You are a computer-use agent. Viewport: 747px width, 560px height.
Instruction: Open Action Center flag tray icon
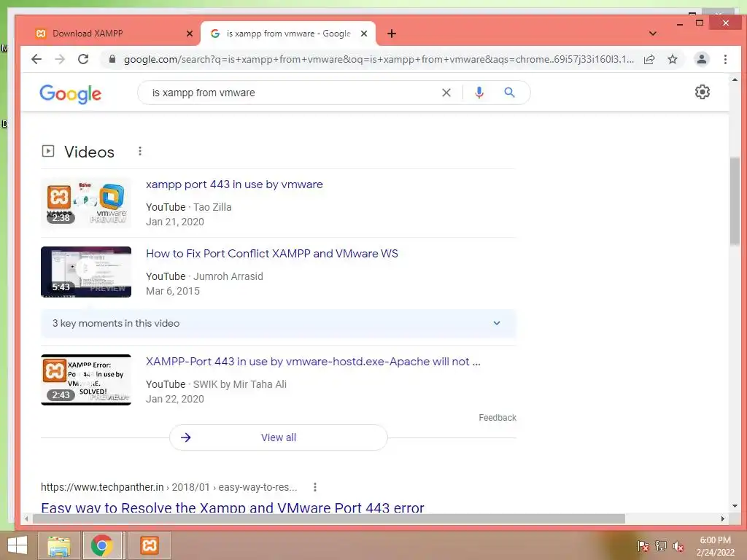643,546
